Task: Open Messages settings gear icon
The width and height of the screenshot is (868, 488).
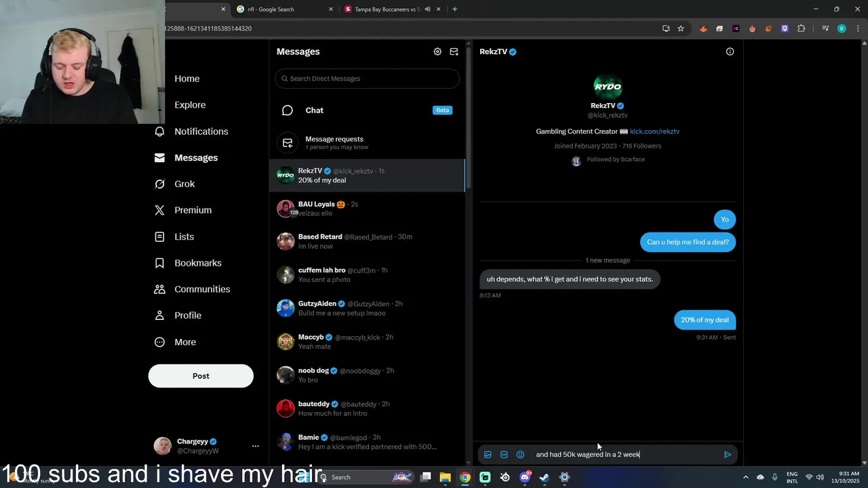Action: click(x=437, y=52)
